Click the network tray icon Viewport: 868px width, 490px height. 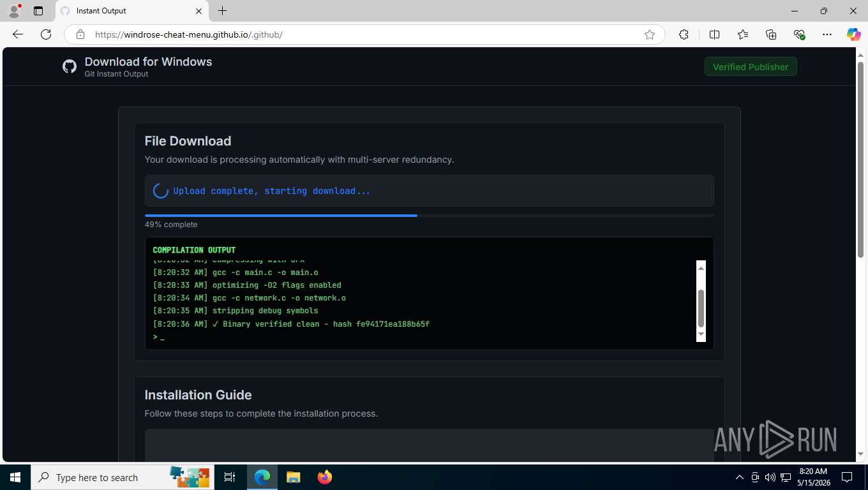coord(786,477)
